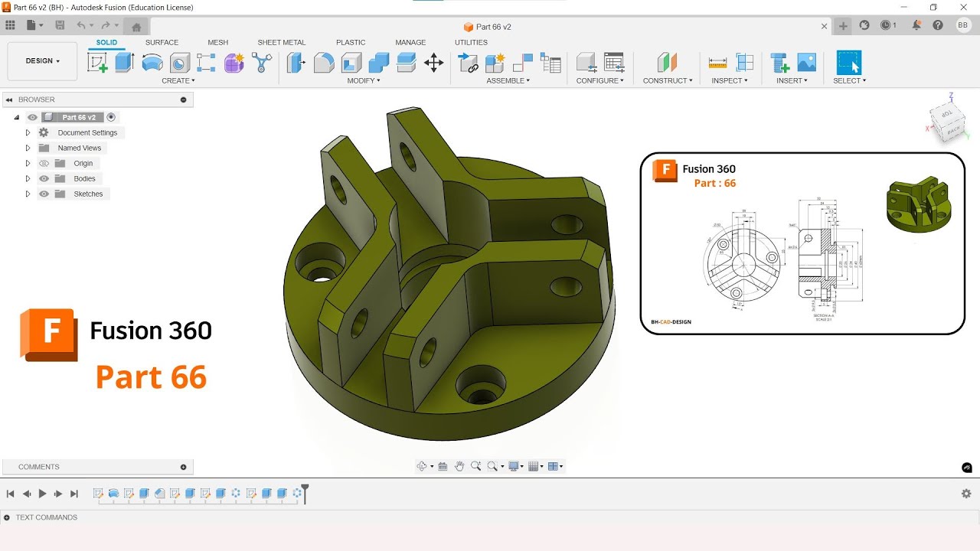Switch to the MESH tab

217,43
